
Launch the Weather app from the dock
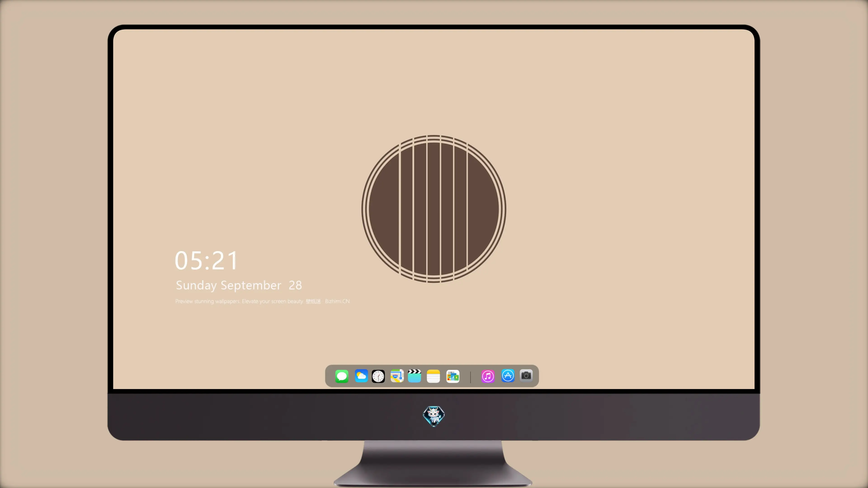[x=361, y=376]
